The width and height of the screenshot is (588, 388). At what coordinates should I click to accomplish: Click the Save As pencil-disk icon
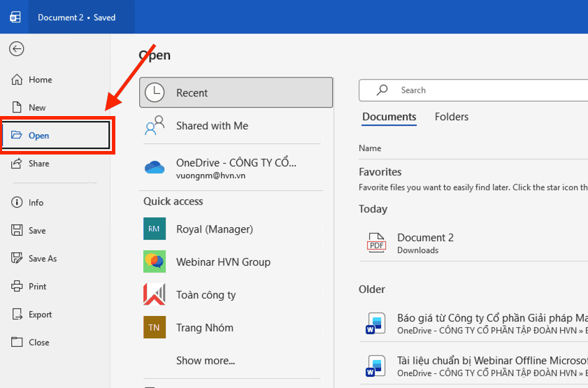coord(17,258)
